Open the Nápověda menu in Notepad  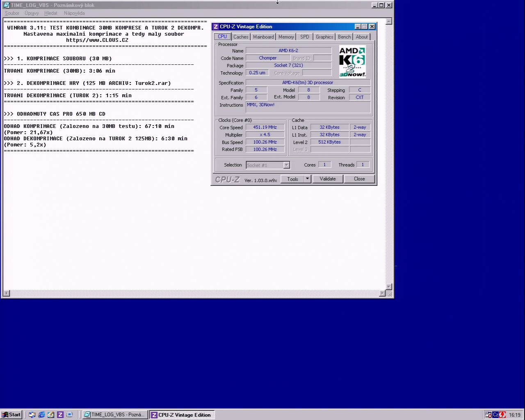coord(74,13)
